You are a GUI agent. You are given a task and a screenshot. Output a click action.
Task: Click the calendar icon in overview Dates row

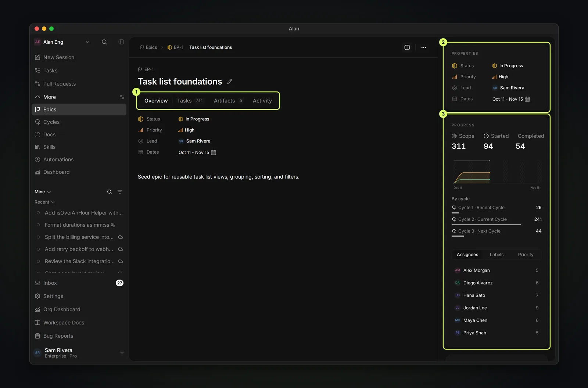click(x=214, y=152)
